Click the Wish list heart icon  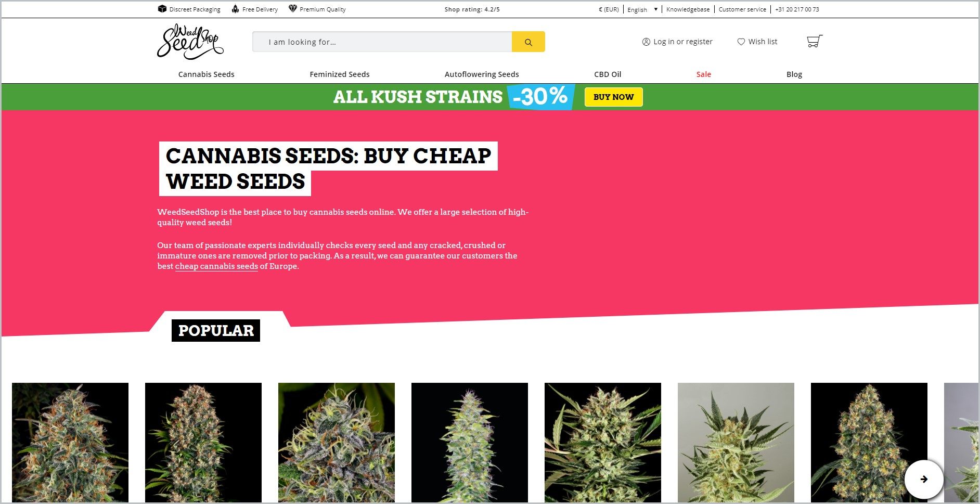pos(741,42)
